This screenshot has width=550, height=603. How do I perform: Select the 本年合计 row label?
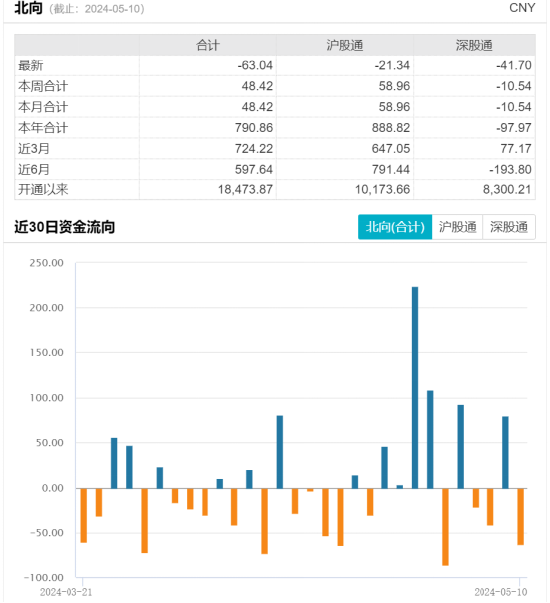click(x=43, y=128)
